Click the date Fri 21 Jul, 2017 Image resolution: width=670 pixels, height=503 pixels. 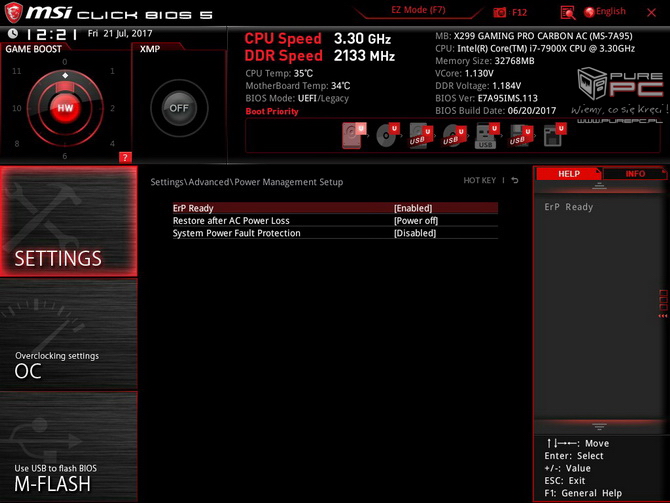(x=120, y=33)
